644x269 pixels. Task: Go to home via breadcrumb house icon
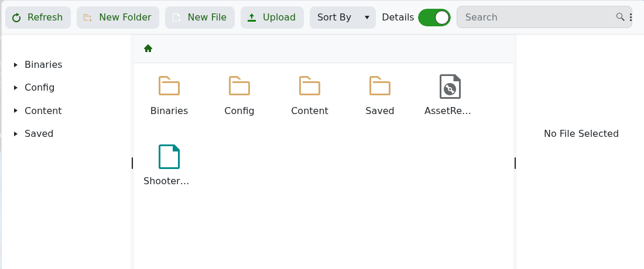point(148,49)
